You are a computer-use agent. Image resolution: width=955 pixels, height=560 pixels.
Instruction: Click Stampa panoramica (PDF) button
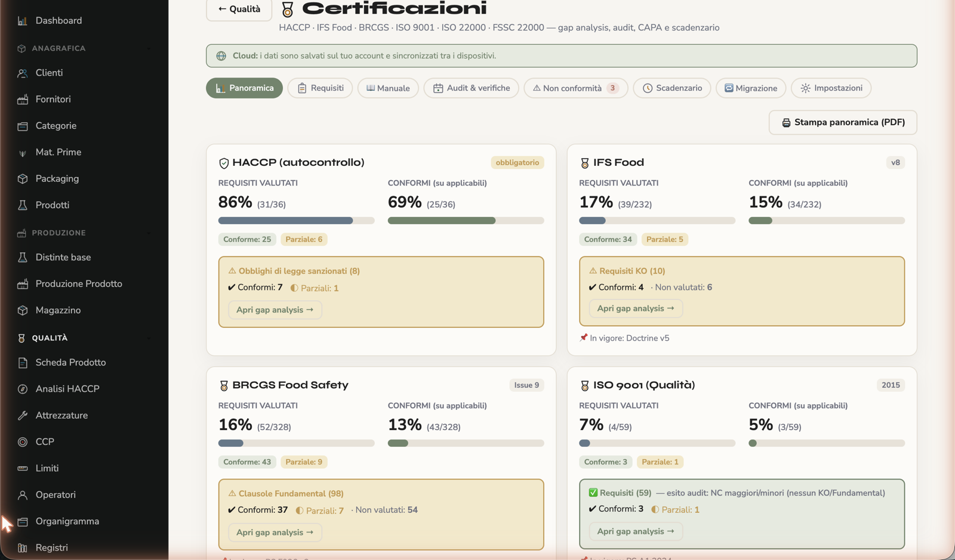843,122
